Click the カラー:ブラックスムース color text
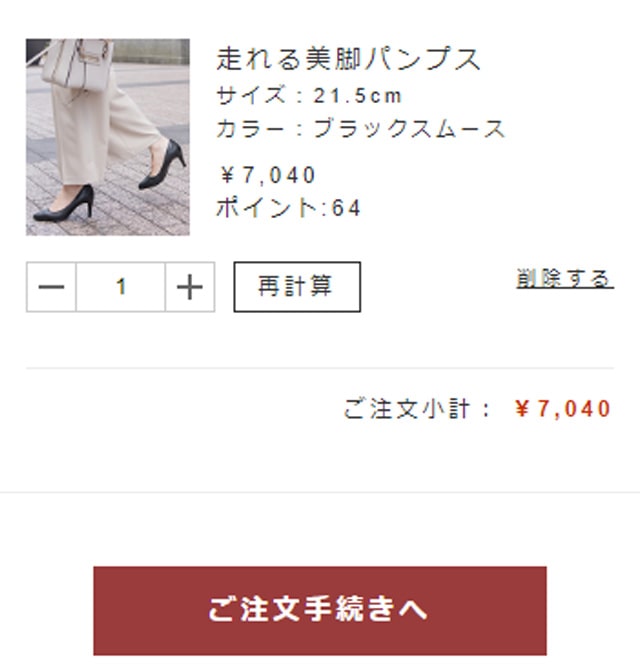This screenshot has height=670, width=640. point(361,129)
